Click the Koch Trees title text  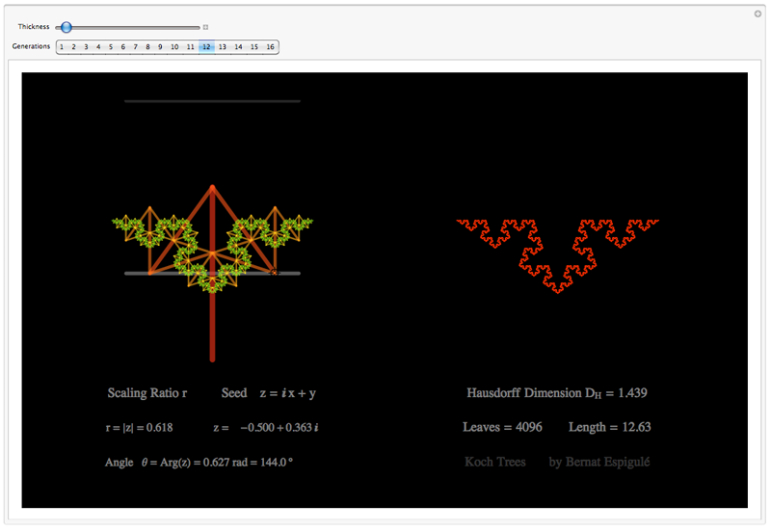tap(495, 462)
